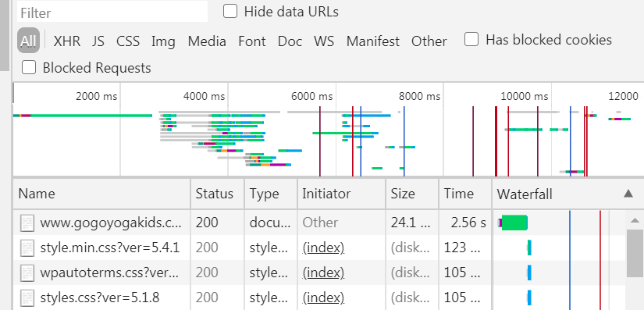
Task: Filter requests by XHR type
Action: [67, 41]
